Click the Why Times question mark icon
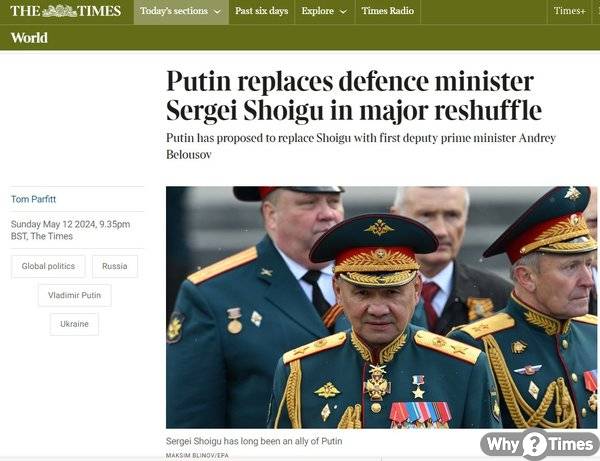The width and height of the screenshot is (600, 461). 535,445
